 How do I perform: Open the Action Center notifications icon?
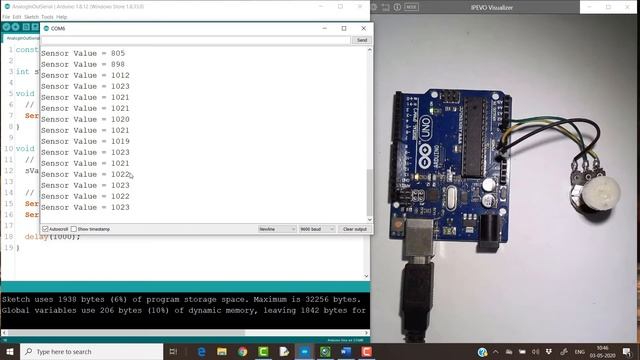[627, 352]
